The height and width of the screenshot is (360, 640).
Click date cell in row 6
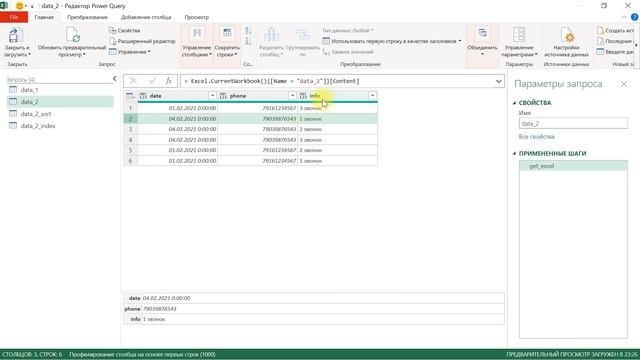[178, 161]
